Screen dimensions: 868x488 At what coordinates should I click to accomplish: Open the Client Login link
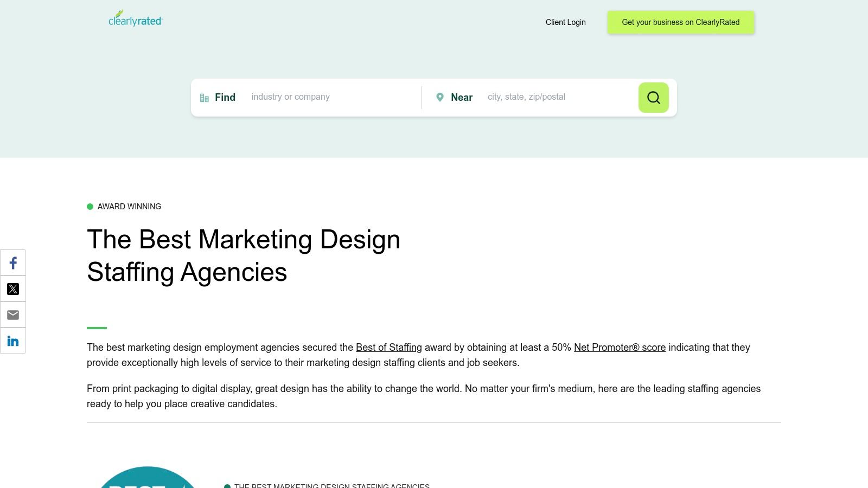(x=565, y=22)
